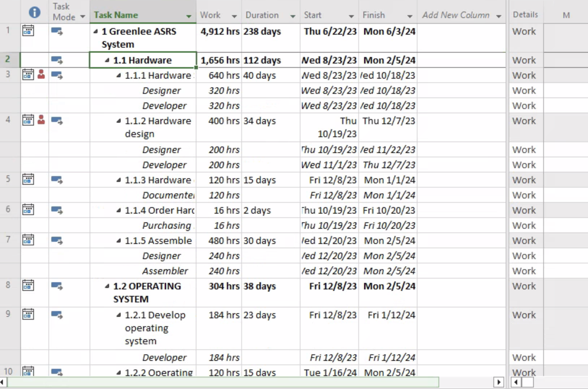This screenshot has width=588, height=389.
Task: Collapse the 1.2 OPERATING SYSTEM summary task
Action: pyautogui.click(x=107, y=286)
